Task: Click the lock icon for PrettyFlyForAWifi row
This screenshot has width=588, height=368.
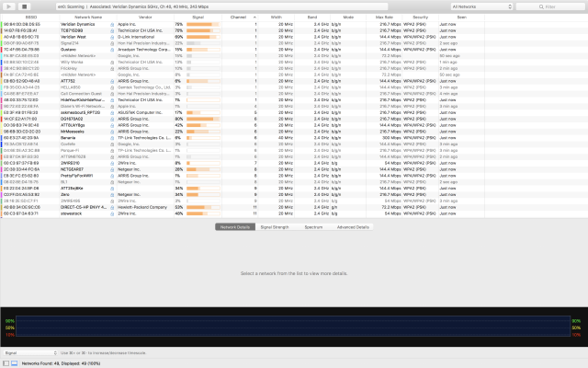Action: 112,176
